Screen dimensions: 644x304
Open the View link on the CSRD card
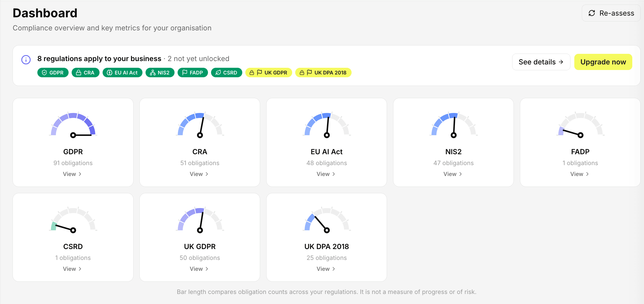[x=72, y=269]
